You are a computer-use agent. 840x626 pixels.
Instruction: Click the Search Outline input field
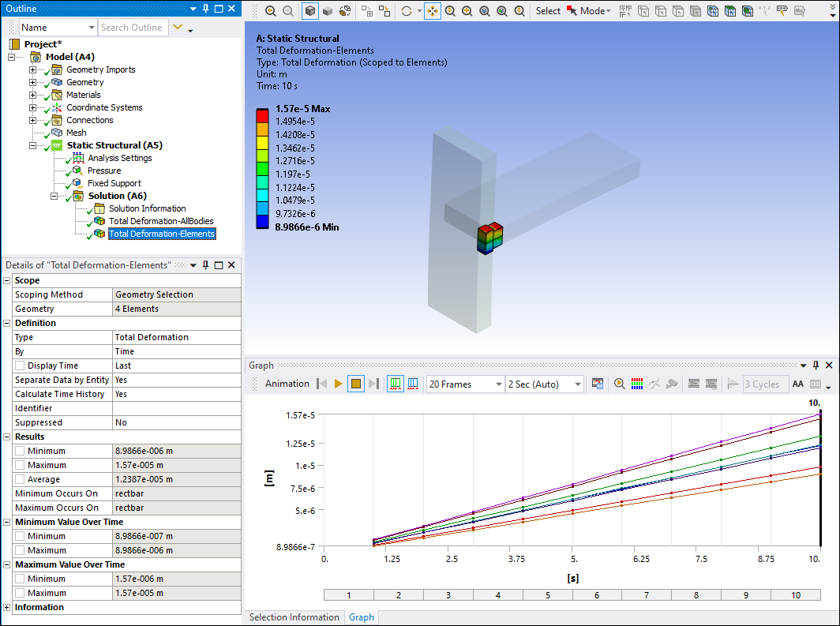pyautogui.click(x=131, y=28)
